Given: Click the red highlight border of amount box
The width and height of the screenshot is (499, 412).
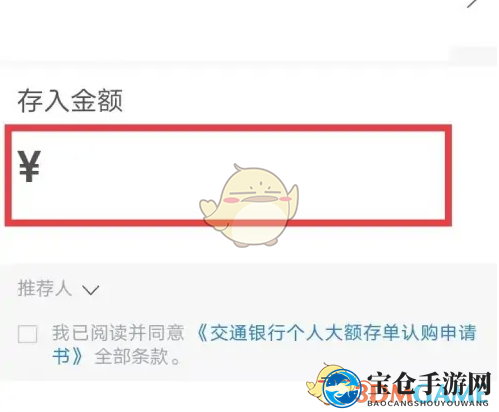Looking at the screenshot, I should point(228,128).
